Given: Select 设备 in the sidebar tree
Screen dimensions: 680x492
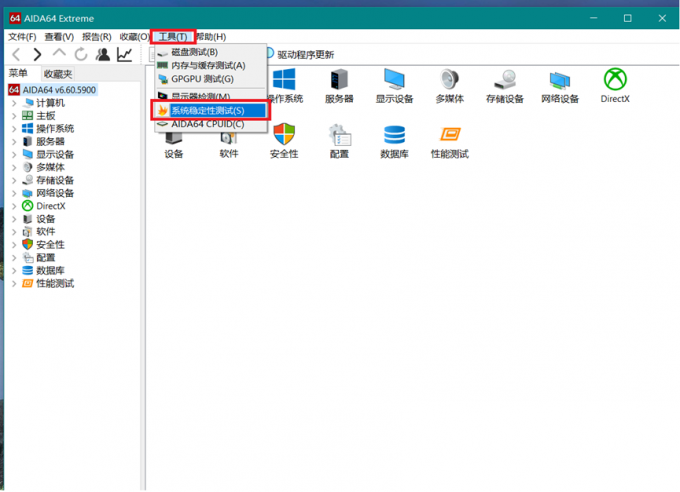Looking at the screenshot, I should [x=46, y=219].
